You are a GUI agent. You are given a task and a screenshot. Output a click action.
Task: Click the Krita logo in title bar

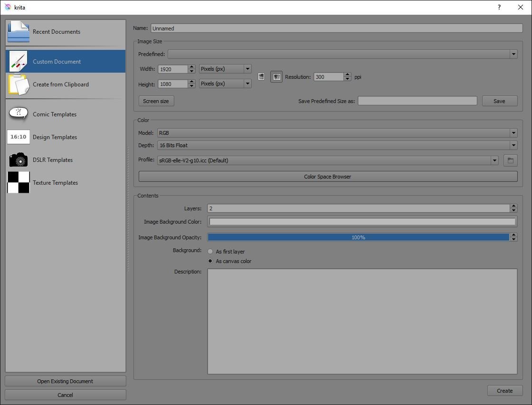click(x=8, y=7)
